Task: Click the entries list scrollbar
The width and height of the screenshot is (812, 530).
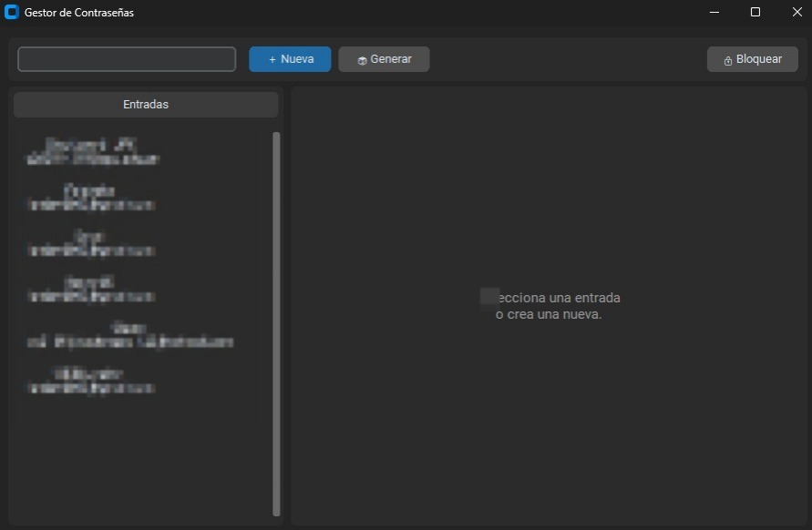Action: pyautogui.click(x=276, y=324)
